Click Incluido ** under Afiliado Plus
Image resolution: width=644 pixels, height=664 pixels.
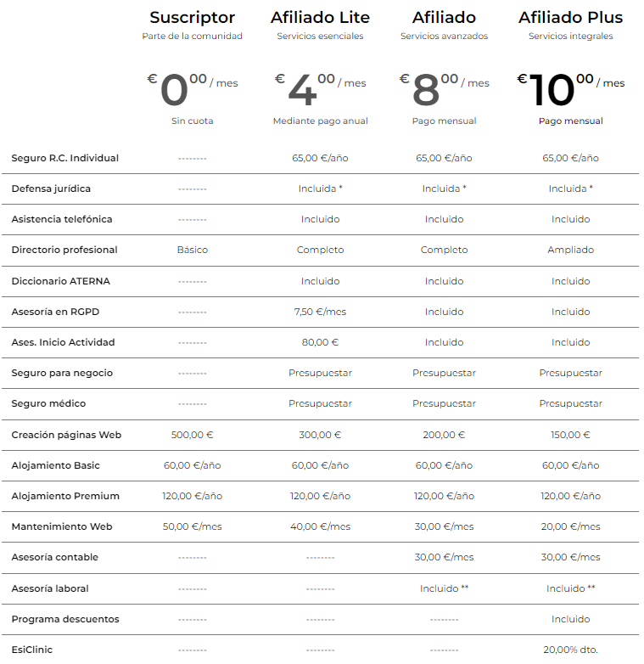click(x=571, y=588)
